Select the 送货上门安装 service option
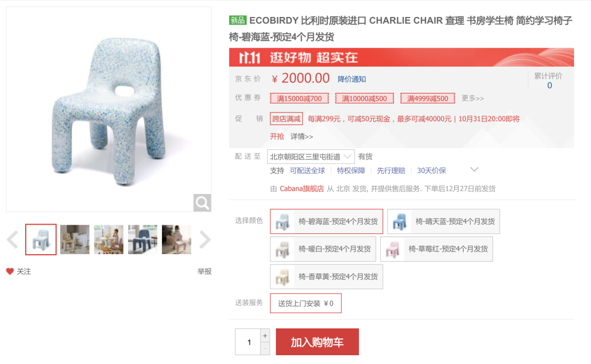 (x=306, y=303)
